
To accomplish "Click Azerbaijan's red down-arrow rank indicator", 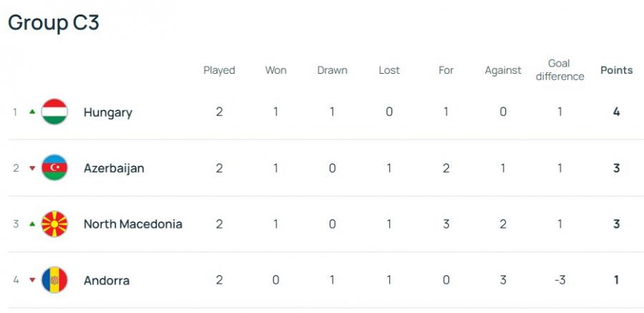I will pos(31,168).
